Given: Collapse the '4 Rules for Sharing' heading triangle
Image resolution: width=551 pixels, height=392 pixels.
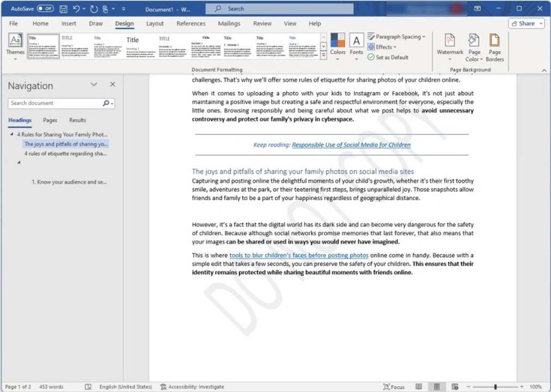Looking at the screenshot, I should [11, 134].
